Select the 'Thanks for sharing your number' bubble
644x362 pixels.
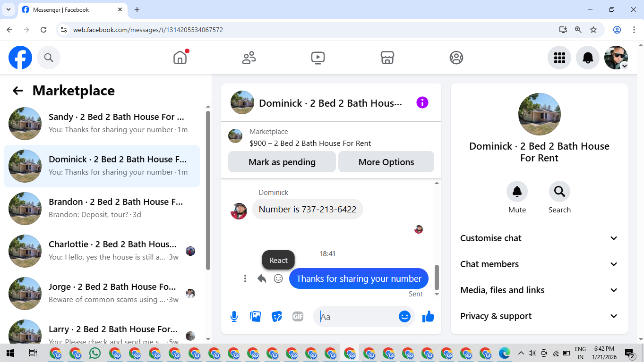point(359,278)
